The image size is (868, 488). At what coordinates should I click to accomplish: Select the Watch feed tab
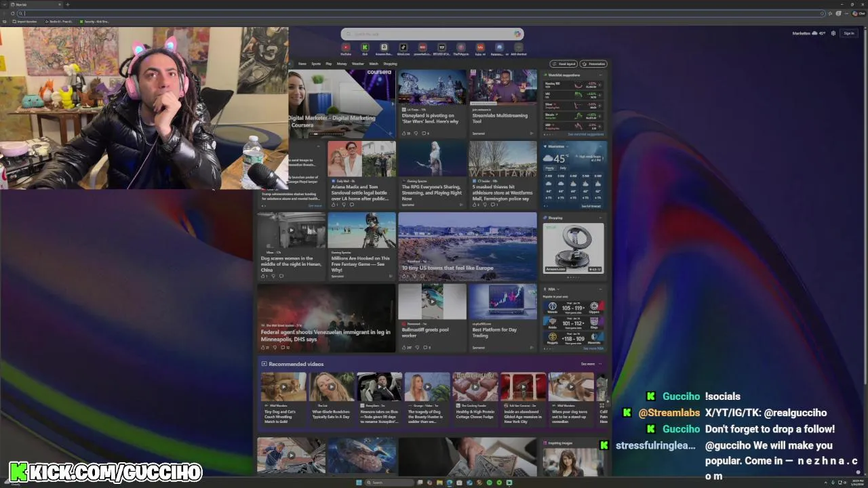[x=374, y=64]
